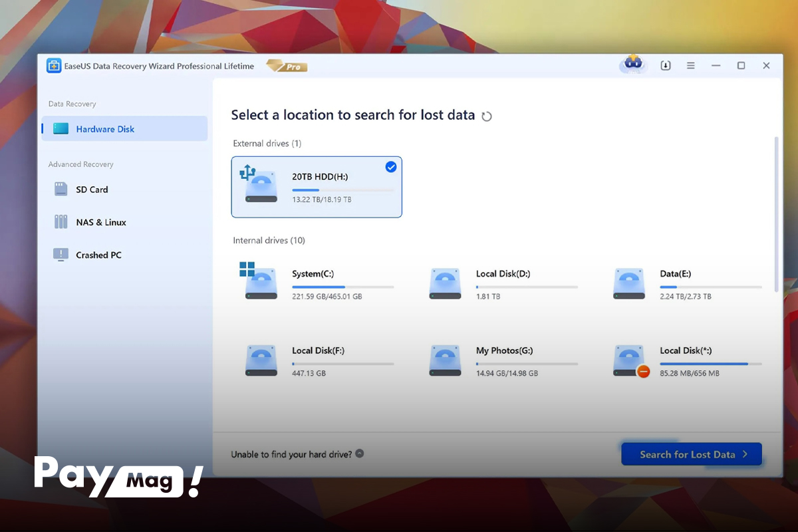Click the SD Card icon

[x=61, y=190]
